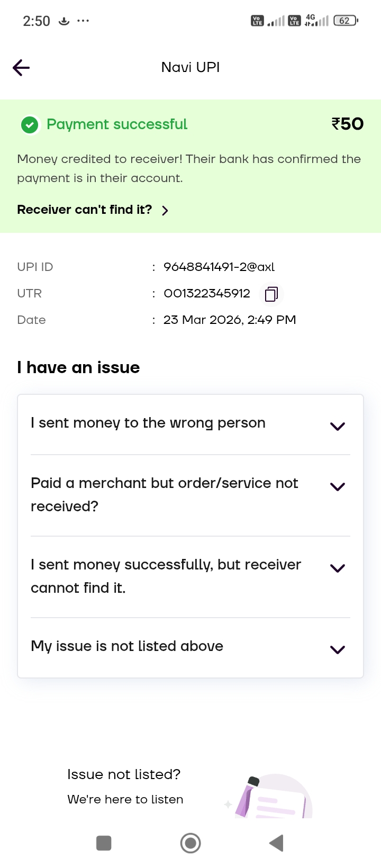Tap the green payment success checkmark
This screenshot has width=381, height=868.
tap(30, 125)
